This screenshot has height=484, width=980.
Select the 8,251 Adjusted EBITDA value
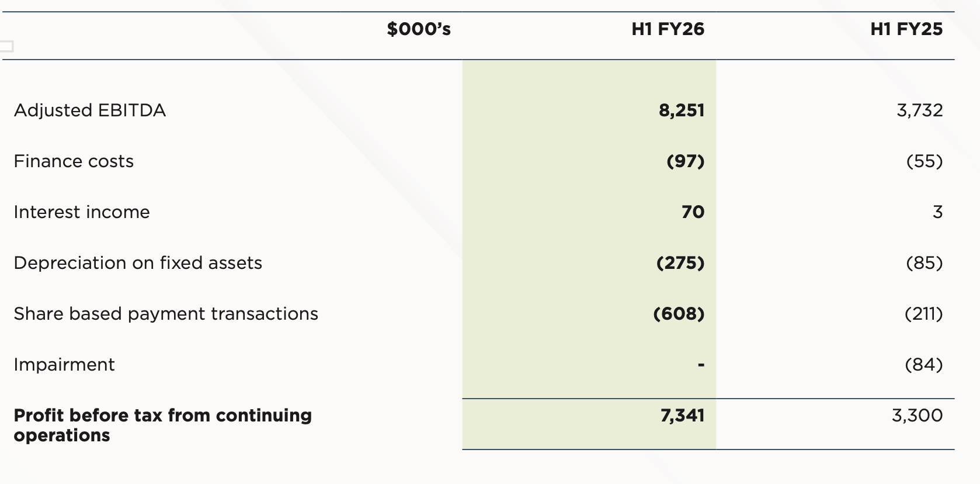click(x=682, y=110)
